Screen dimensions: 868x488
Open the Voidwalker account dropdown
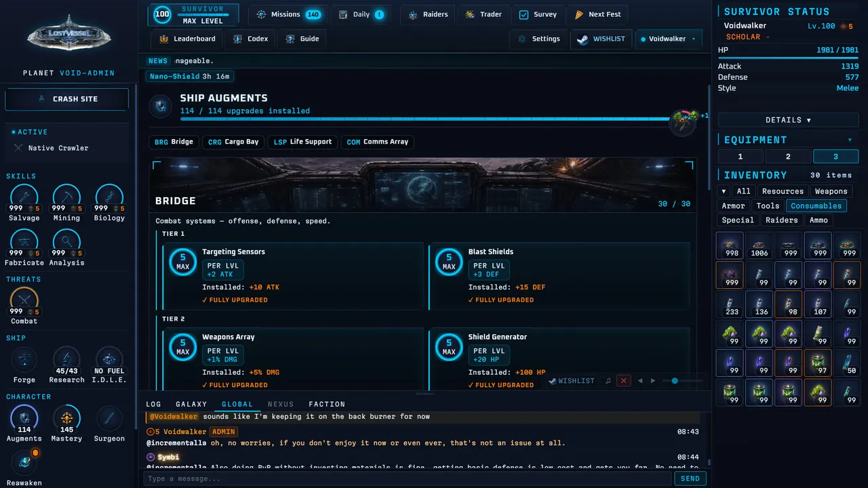tap(669, 39)
